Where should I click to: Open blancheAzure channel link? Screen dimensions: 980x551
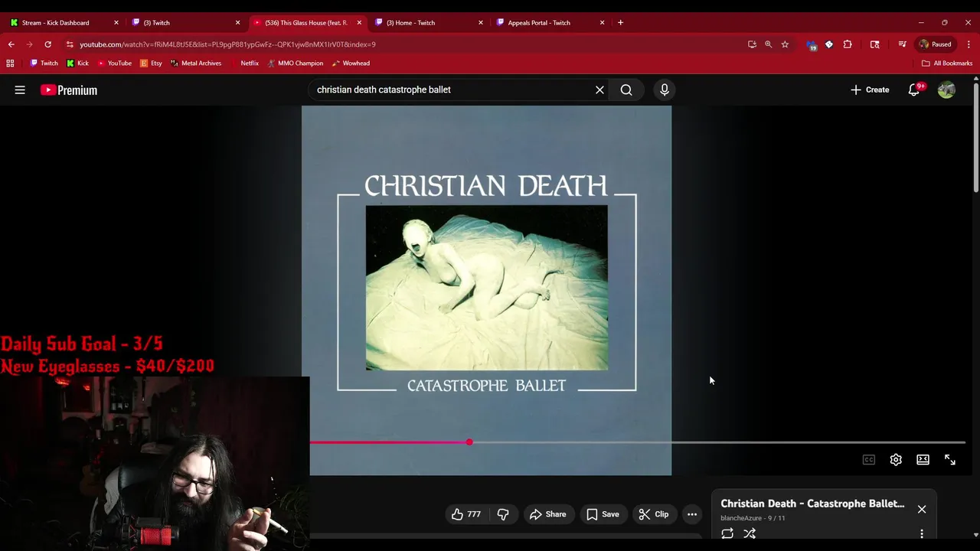coord(741,518)
